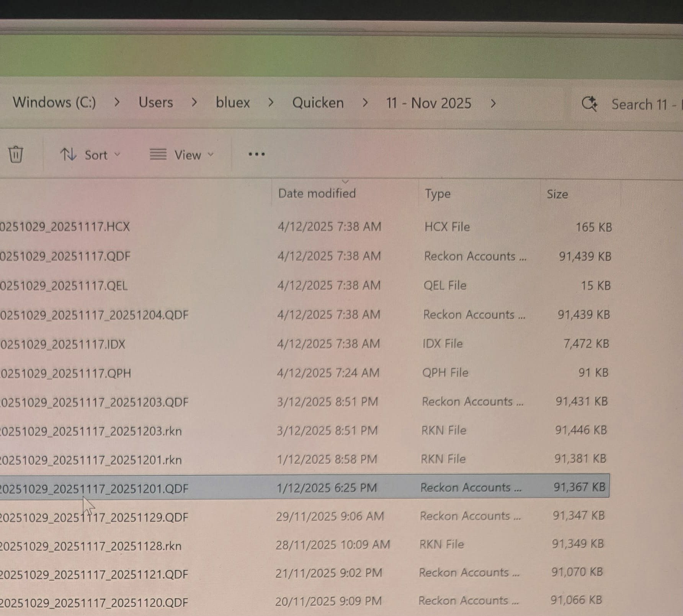
Task: Select file ending _20251120.QDF
Action: click(x=94, y=603)
